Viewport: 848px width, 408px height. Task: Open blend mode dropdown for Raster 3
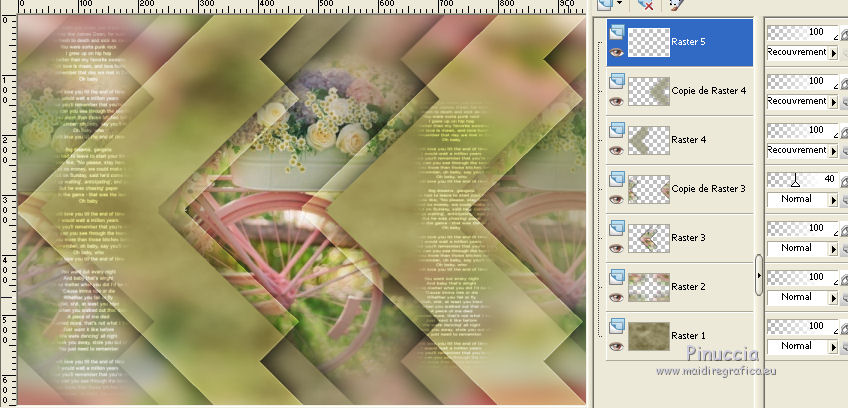[x=834, y=249]
